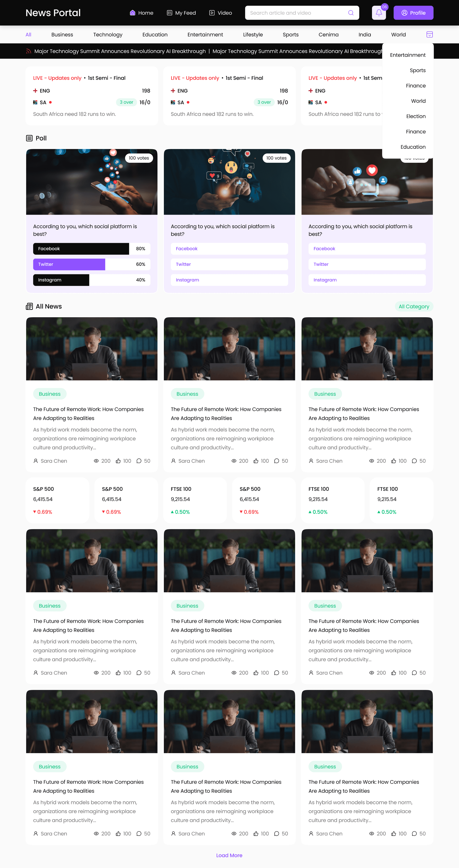Image resolution: width=459 pixels, height=868 pixels.
Task: Select Facebook option in second poll
Action: tap(229, 249)
